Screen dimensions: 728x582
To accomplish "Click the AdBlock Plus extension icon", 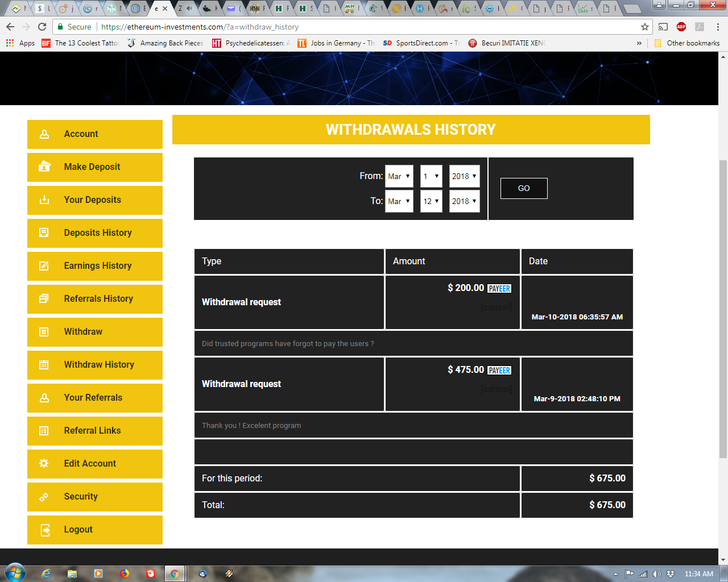I will click(x=681, y=27).
